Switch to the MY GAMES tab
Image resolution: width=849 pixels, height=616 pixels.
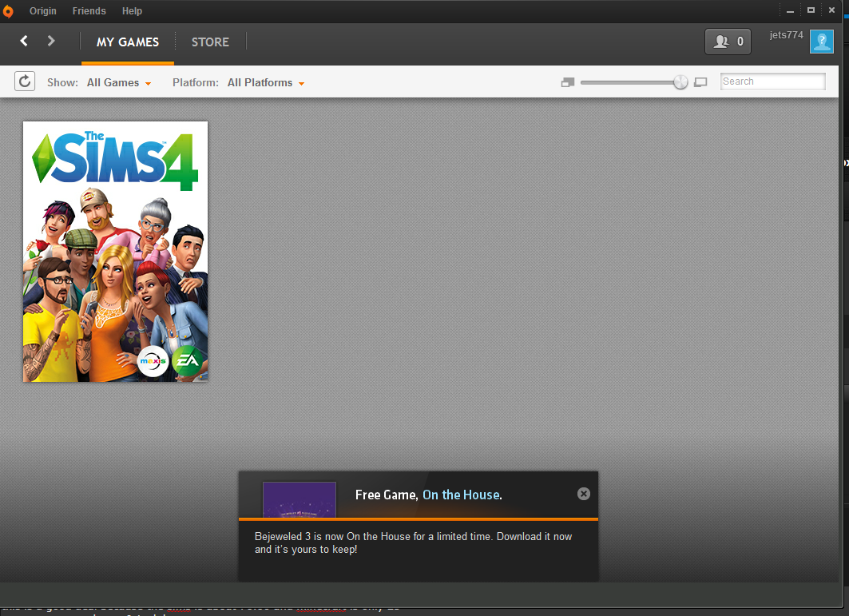coord(128,42)
